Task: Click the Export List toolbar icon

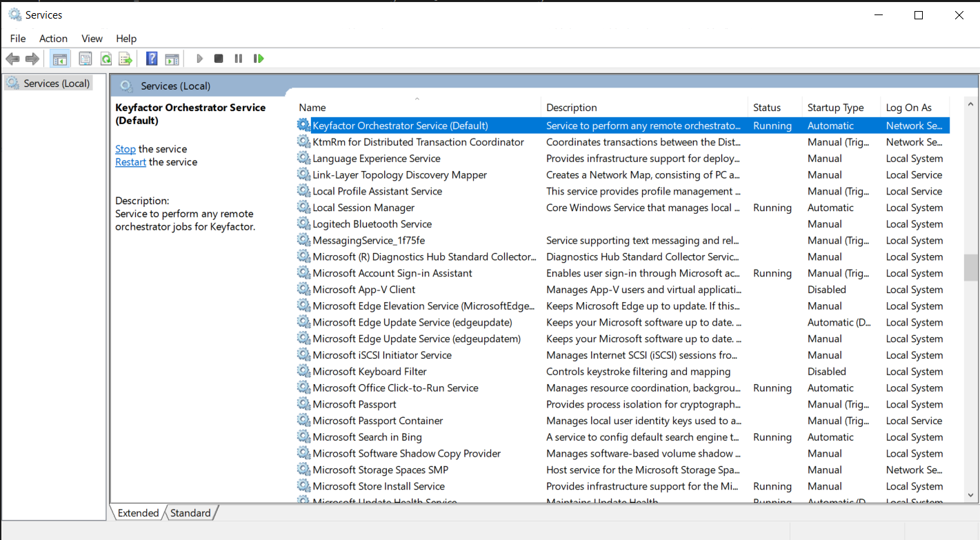Action: pyautogui.click(x=125, y=59)
